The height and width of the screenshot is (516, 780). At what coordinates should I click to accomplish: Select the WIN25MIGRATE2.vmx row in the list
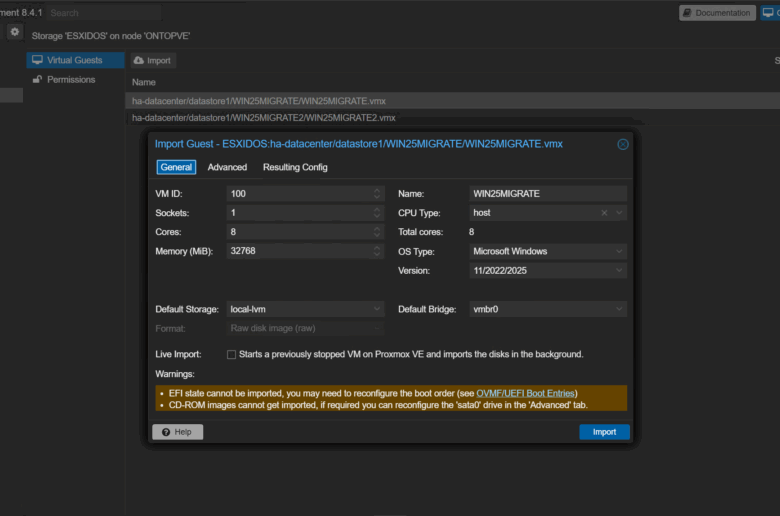pos(452,118)
